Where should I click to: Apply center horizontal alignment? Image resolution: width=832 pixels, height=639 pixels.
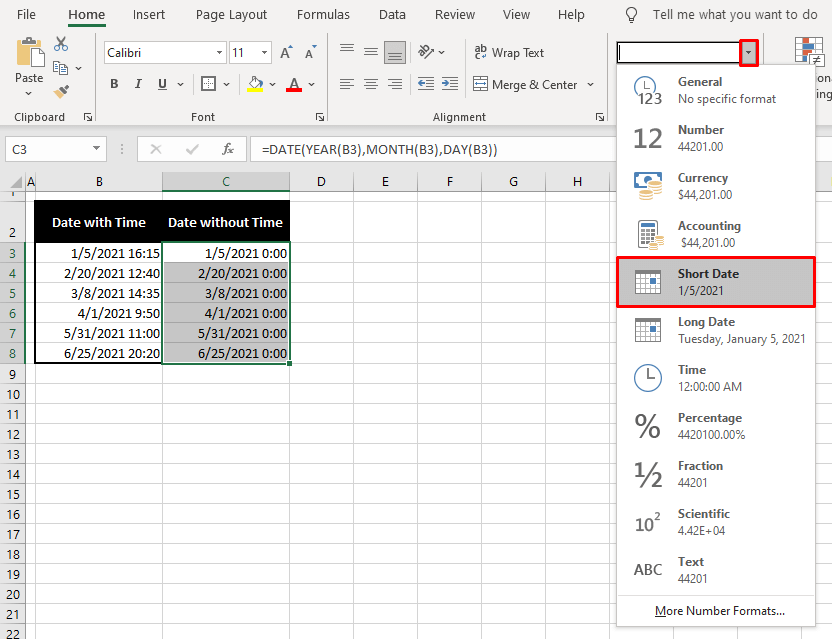coord(371,85)
